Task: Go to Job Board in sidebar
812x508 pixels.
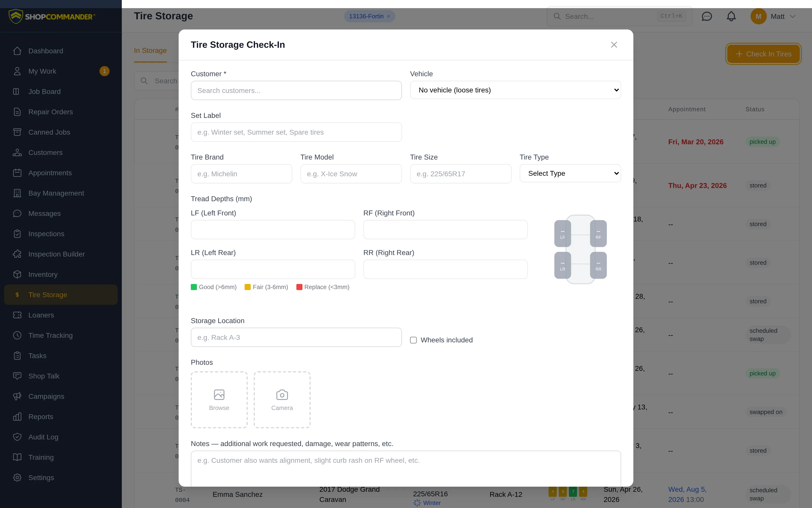Action: pyautogui.click(x=61, y=91)
